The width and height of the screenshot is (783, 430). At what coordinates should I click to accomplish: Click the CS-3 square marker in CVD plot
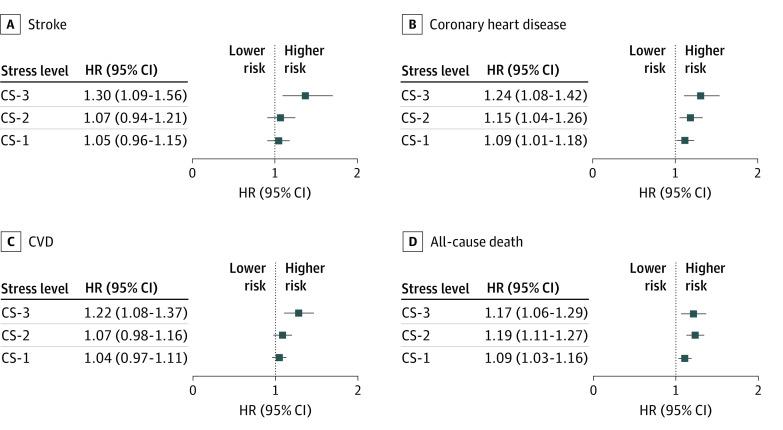coord(298,313)
